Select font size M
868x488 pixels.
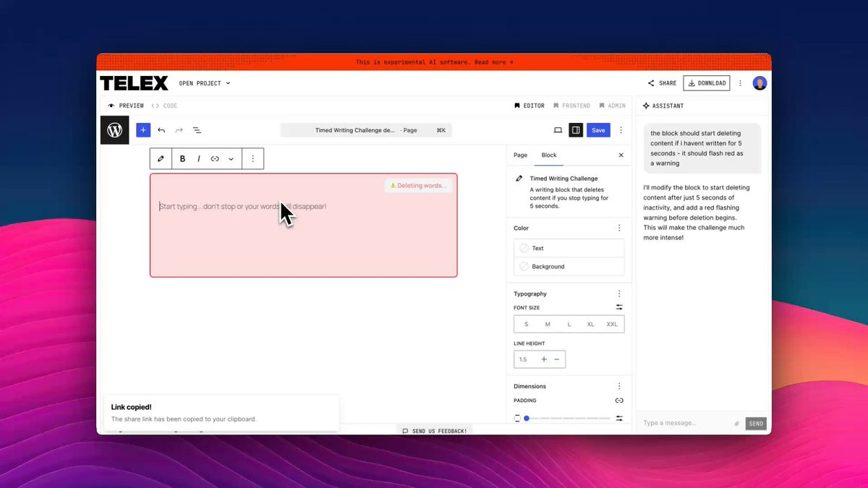548,324
